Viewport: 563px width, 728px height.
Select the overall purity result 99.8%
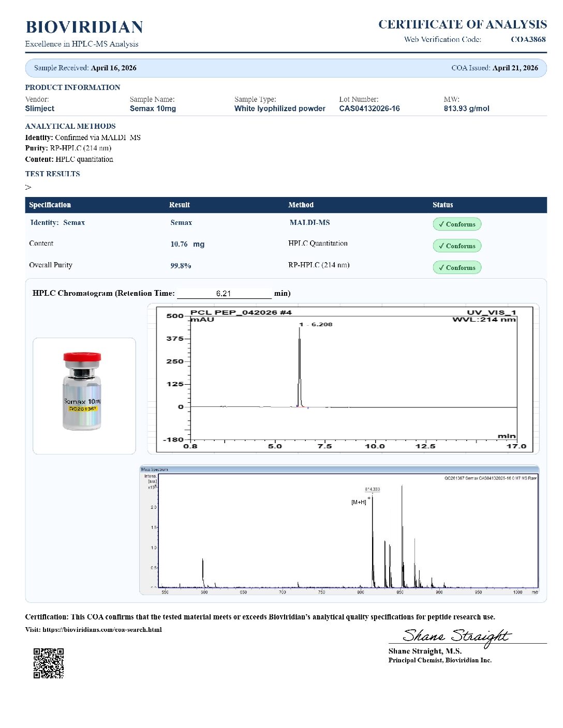click(181, 266)
